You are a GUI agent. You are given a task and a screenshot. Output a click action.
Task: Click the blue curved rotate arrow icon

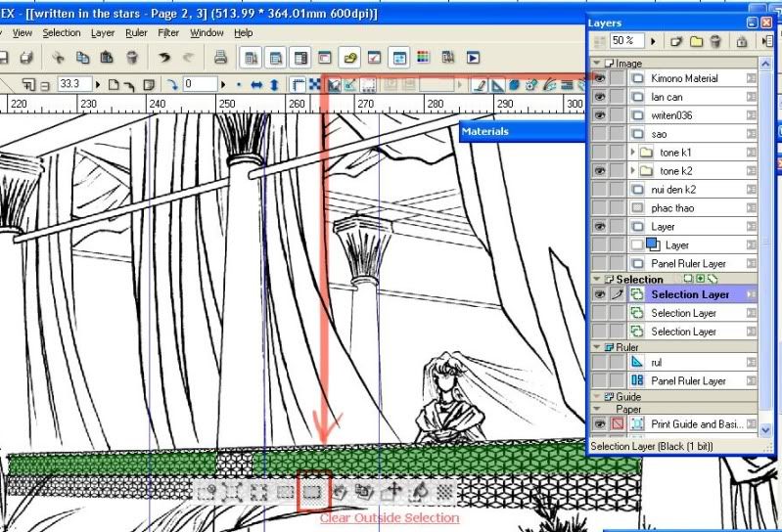[172, 85]
